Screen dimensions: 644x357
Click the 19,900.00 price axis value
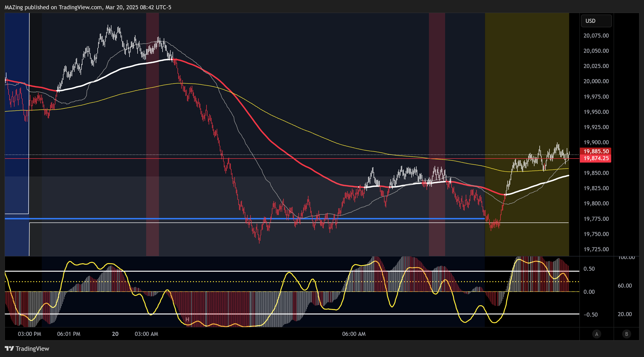click(596, 143)
